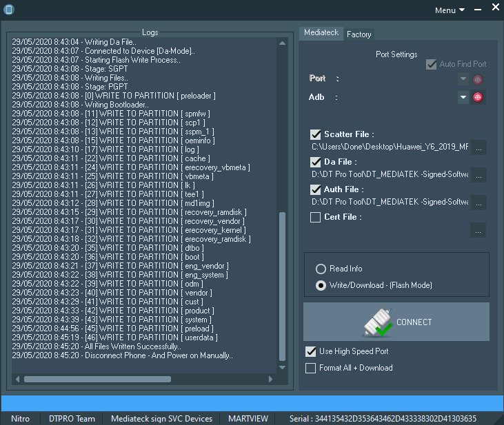Select the Read Info radio button
The image size is (504, 425).
321,269
